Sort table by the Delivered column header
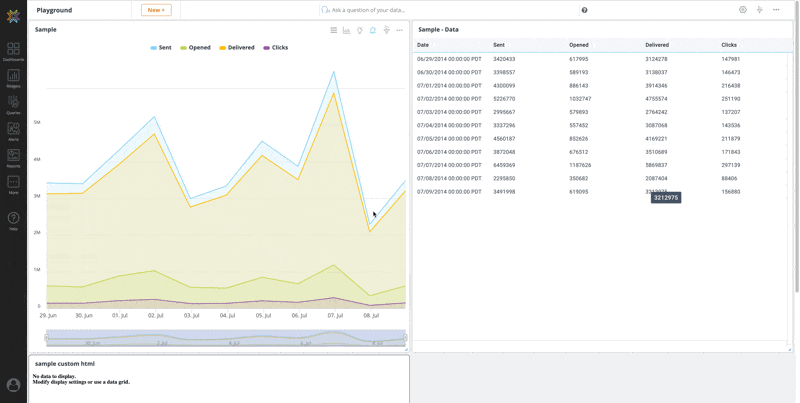Image resolution: width=800 pixels, height=403 pixels. [x=657, y=45]
